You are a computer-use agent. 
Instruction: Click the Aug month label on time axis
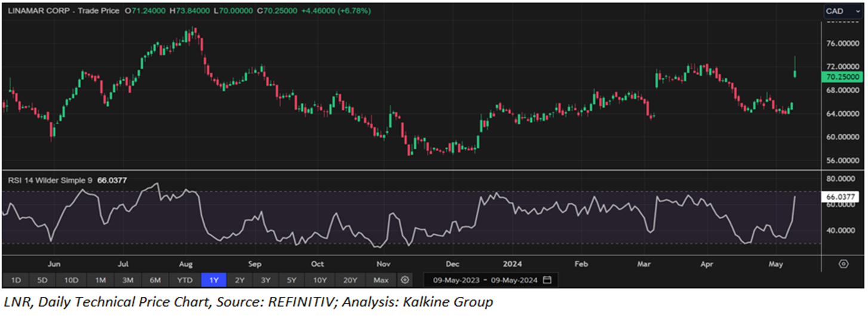pyautogui.click(x=185, y=263)
